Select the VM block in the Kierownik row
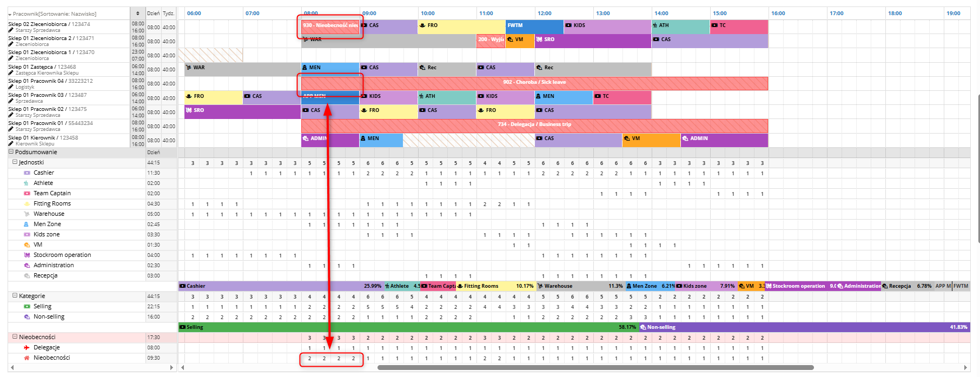Viewport: 980px width, 377px height. (651, 139)
